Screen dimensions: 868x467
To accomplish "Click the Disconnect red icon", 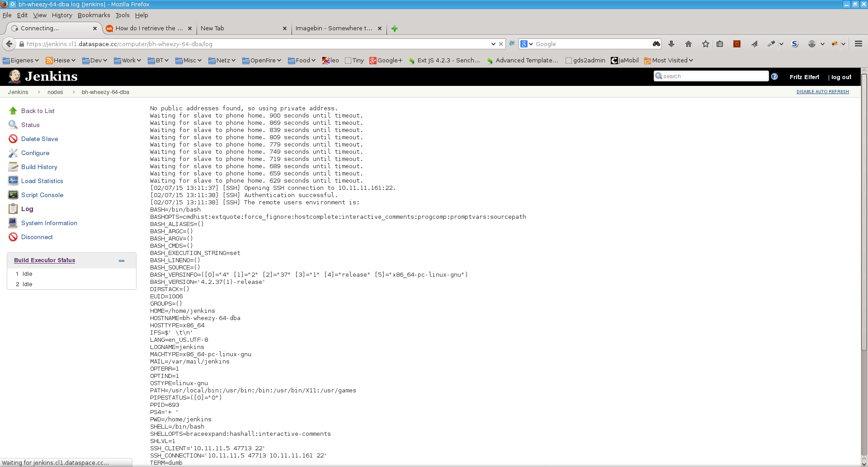I will (13, 237).
